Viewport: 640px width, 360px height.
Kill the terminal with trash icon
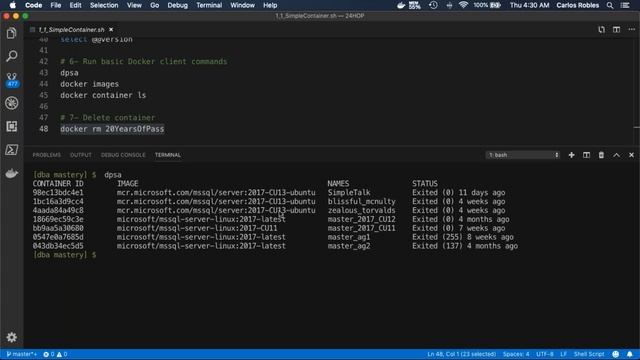(601, 155)
